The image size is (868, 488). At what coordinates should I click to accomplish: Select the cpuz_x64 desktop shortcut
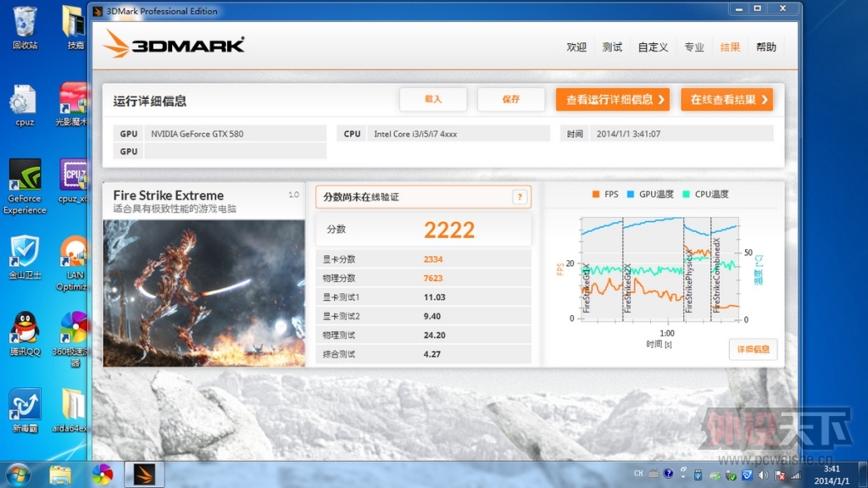[73, 181]
